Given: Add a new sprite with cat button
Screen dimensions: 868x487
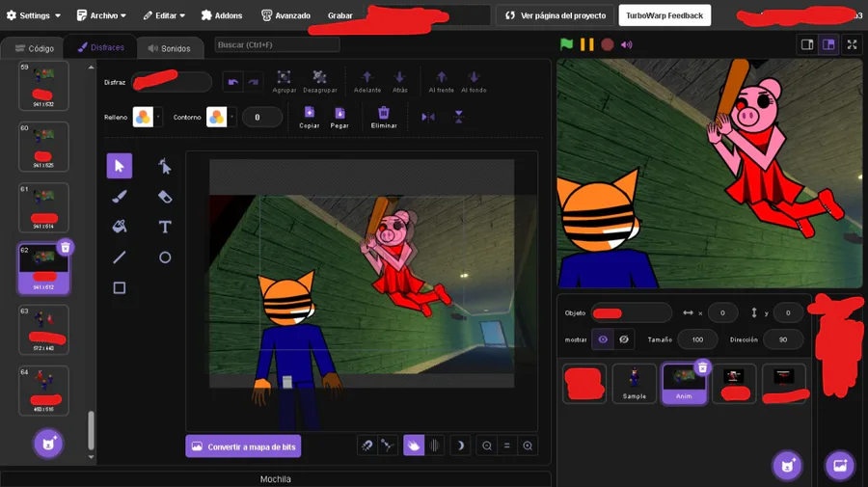Looking at the screenshot, I should (787, 466).
